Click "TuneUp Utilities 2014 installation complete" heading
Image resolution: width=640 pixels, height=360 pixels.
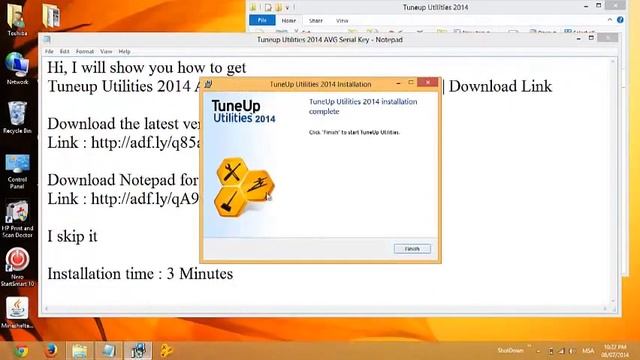363,106
